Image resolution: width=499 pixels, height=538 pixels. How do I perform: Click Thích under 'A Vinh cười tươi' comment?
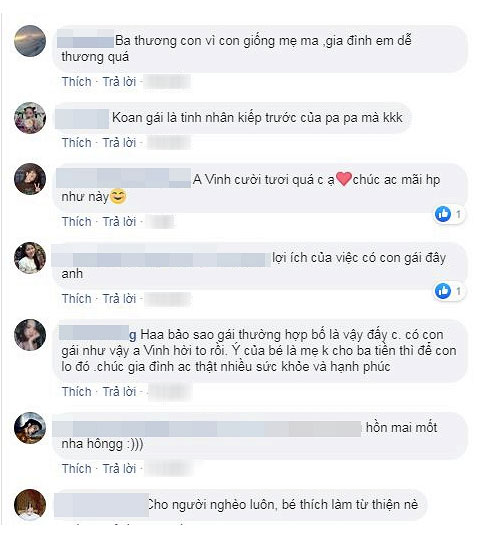(77, 222)
